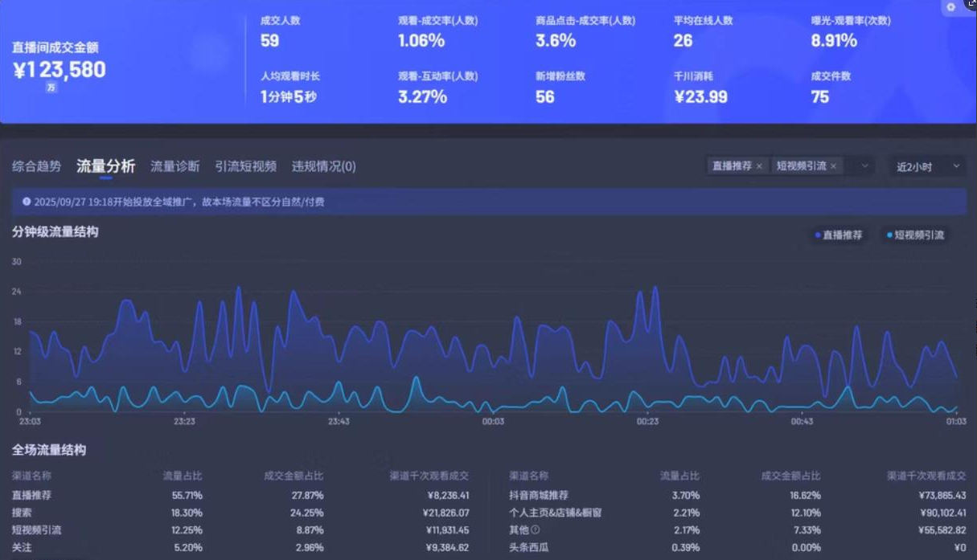Click the 万 unit badge under the sales amount

tap(51, 88)
